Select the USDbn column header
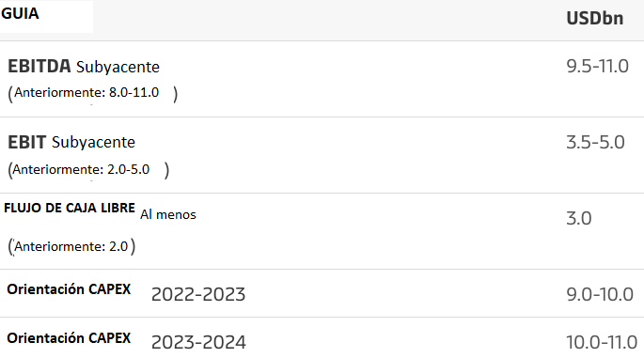Image resolution: width=644 pixels, height=358 pixels. (595, 19)
